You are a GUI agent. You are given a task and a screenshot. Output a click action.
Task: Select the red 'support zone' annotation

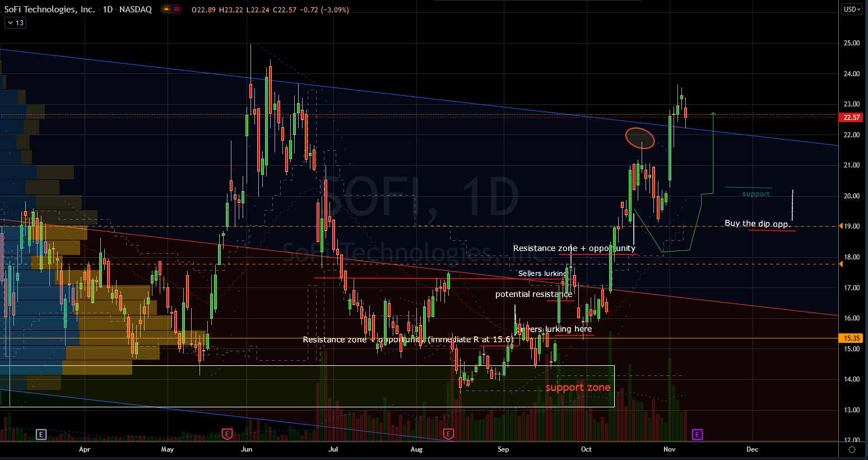click(x=578, y=388)
